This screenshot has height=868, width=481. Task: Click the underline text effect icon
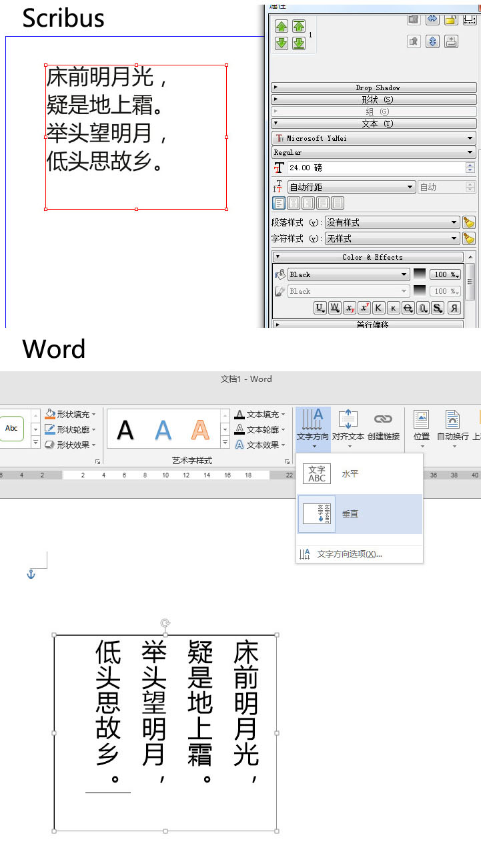320,308
